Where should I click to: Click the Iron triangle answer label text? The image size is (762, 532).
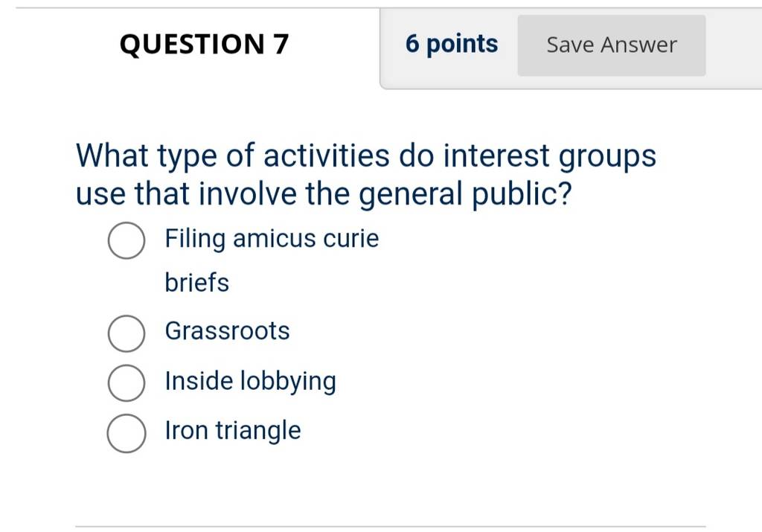(x=233, y=431)
